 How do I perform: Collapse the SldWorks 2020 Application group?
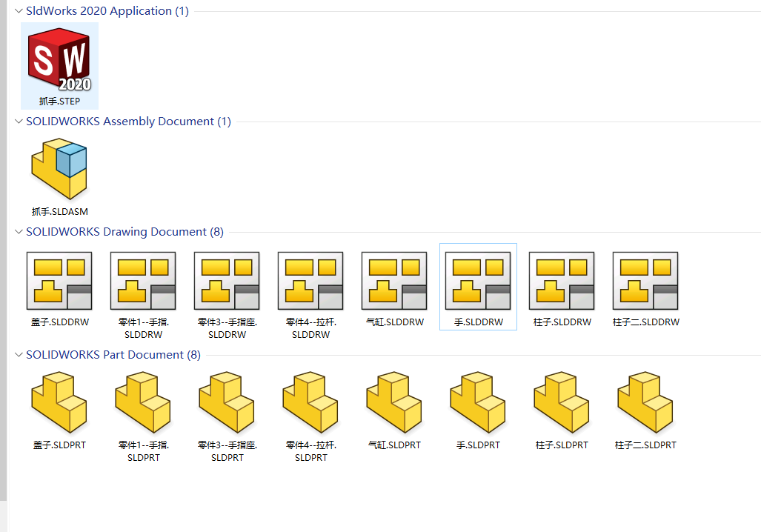pos(19,10)
